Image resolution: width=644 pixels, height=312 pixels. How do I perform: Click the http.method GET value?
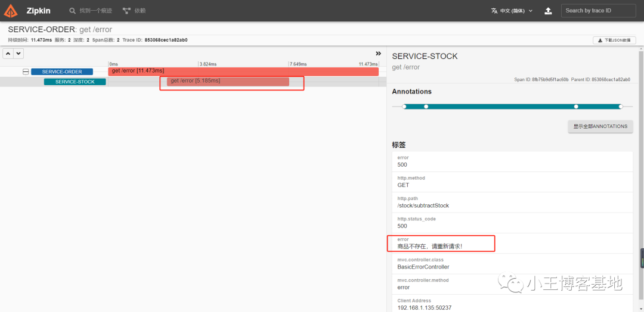(403, 185)
